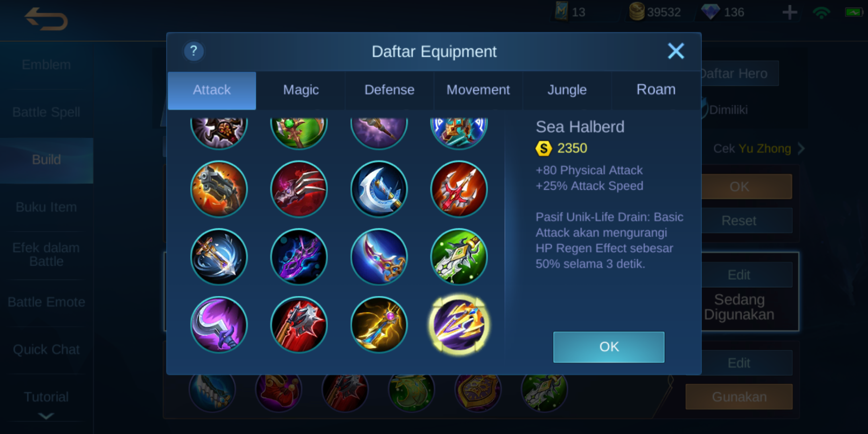Select the red claw equipment icon

click(299, 189)
